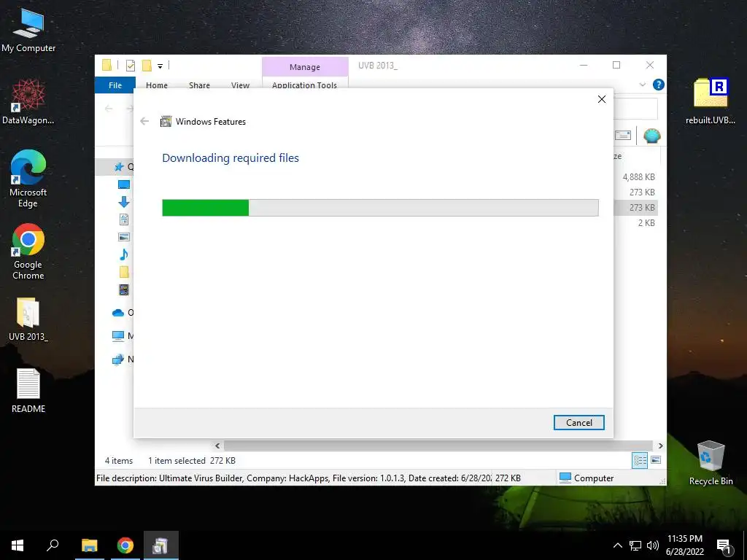
Task: Open Documents icon in navigation pane
Action: 124,219
